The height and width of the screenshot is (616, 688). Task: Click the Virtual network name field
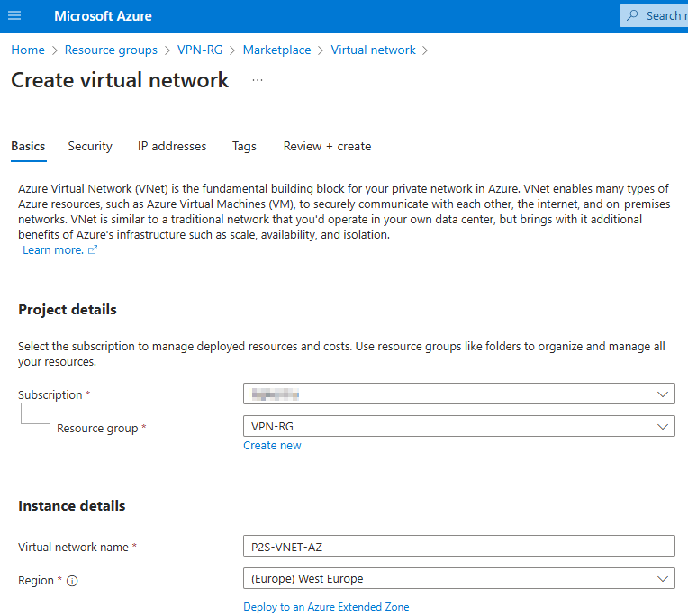pyautogui.click(x=458, y=547)
